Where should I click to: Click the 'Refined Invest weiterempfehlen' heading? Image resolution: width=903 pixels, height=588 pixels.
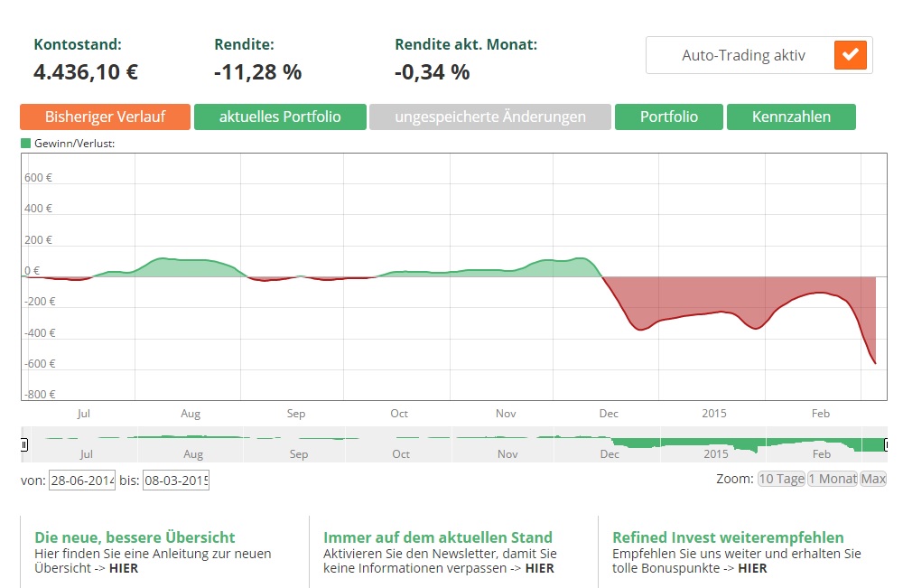[728, 537]
